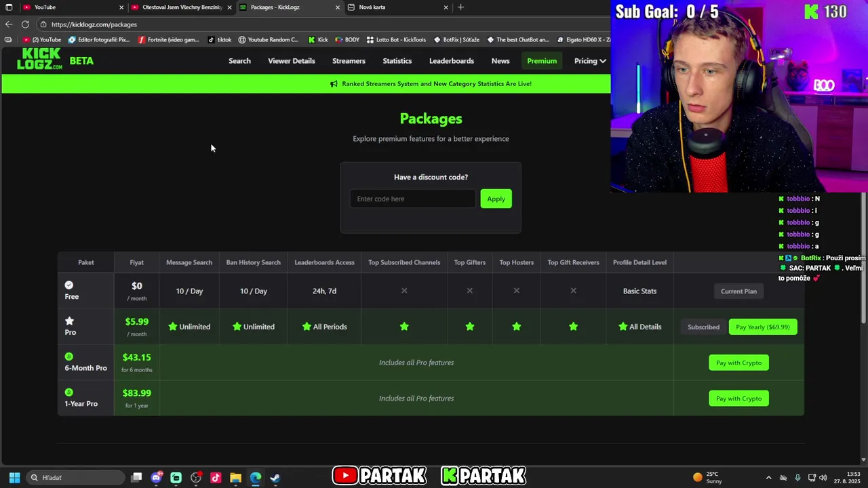Open the BotRix | Súťaže bookmark
Screen dimensions: 868x488
click(x=456, y=40)
